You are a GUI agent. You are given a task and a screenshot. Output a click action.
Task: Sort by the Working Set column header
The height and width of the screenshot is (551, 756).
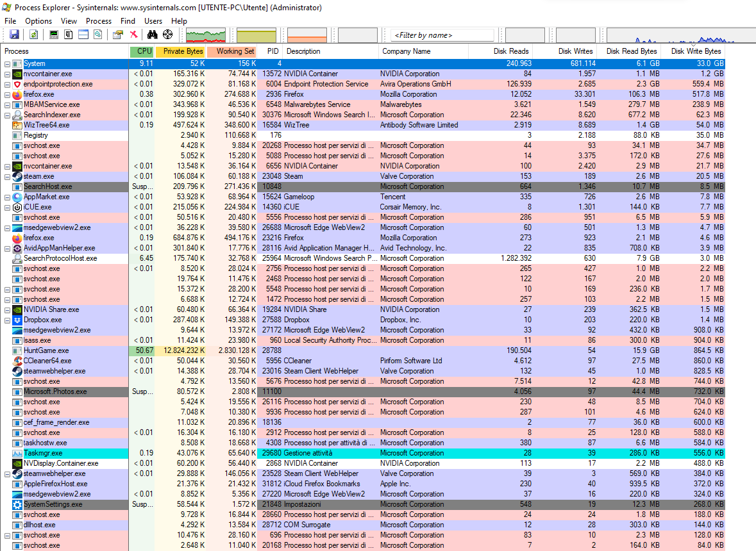coord(232,51)
